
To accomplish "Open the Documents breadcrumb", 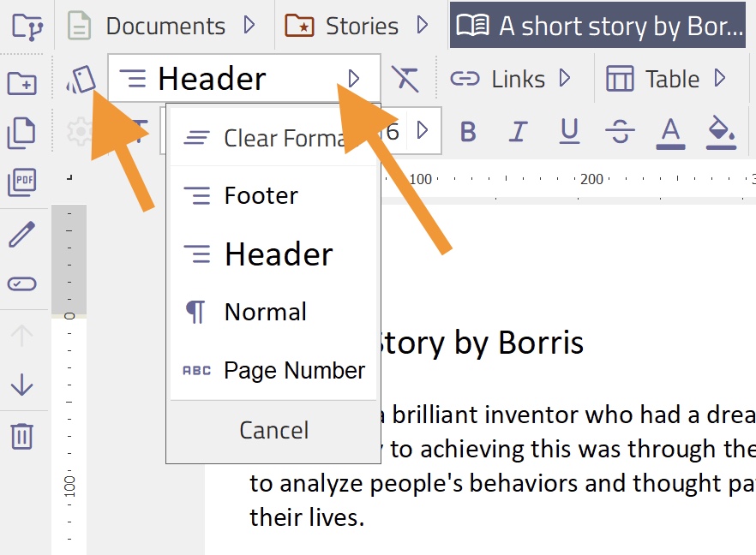I will click(x=147, y=26).
